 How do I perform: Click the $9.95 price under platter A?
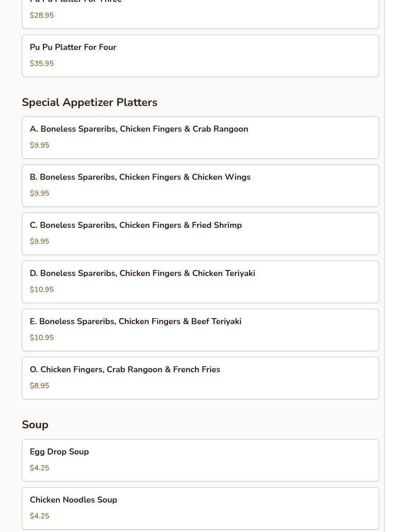coord(39,145)
